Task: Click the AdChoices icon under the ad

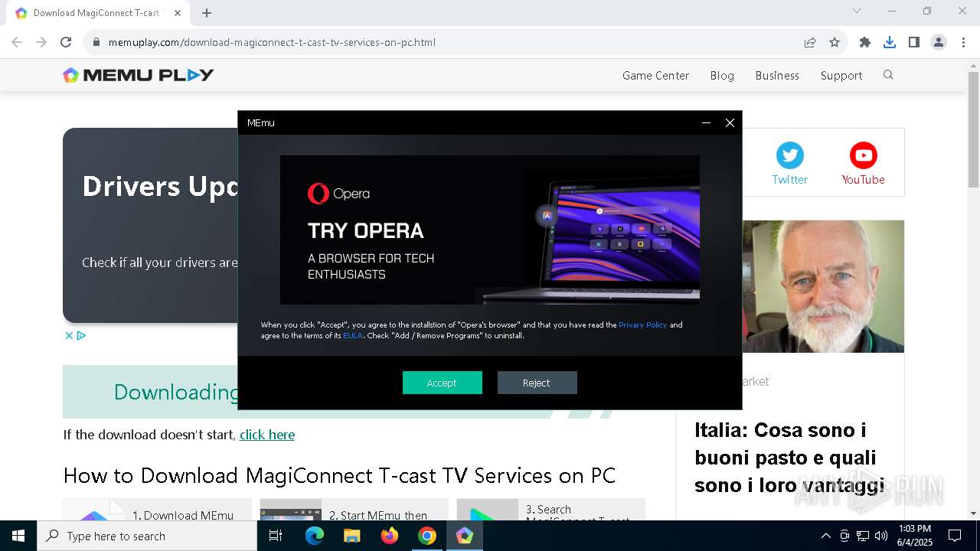Action: [x=81, y=335]
